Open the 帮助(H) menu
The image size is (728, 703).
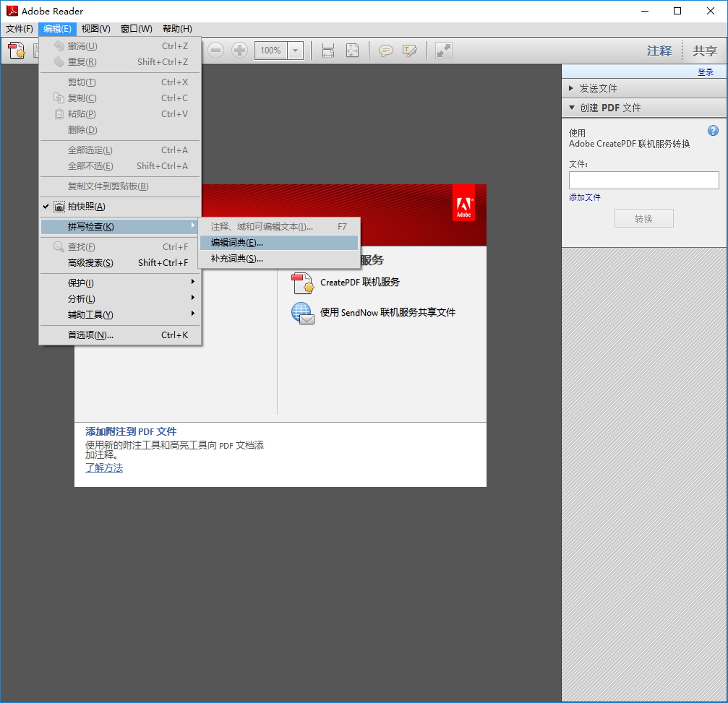(177, 29)
